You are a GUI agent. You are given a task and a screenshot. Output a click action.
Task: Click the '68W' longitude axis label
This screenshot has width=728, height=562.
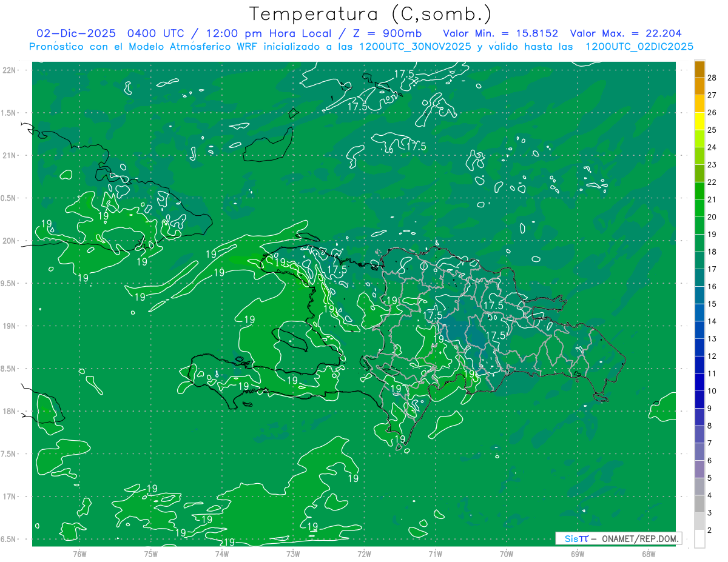coord(649,553)
